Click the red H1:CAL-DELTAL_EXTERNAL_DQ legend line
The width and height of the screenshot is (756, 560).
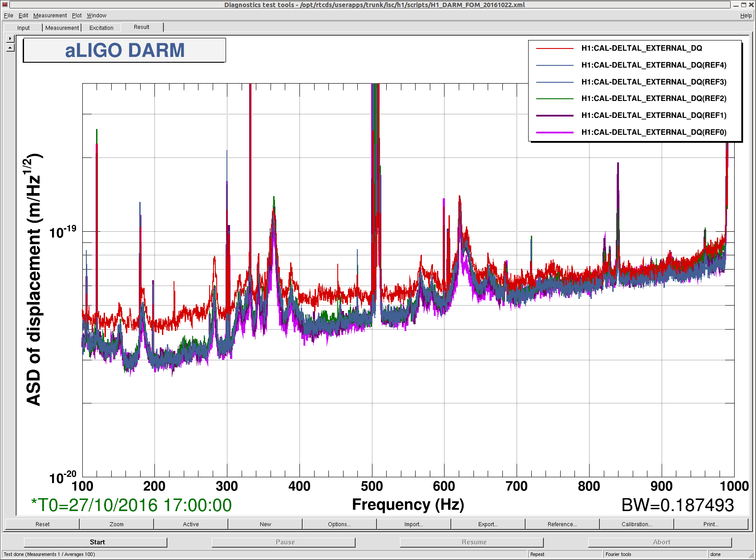(555, 48)
